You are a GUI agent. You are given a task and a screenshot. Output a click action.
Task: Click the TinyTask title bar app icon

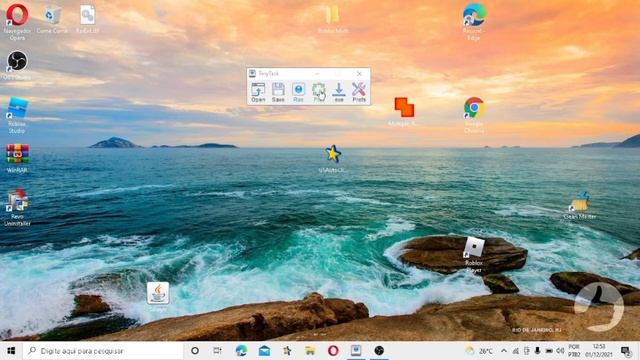pyautogui.click(x=252, y=73)
